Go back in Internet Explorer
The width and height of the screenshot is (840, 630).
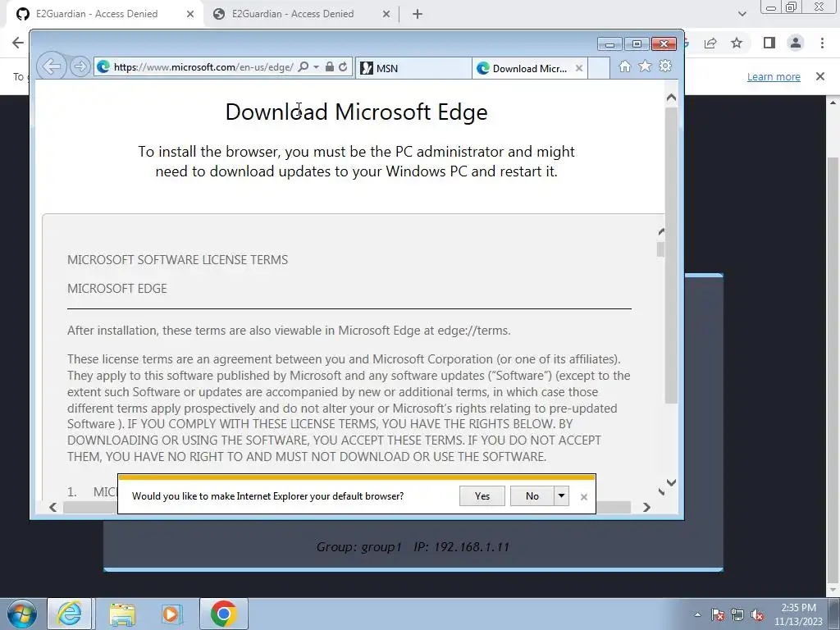click(x=52, y=66)
